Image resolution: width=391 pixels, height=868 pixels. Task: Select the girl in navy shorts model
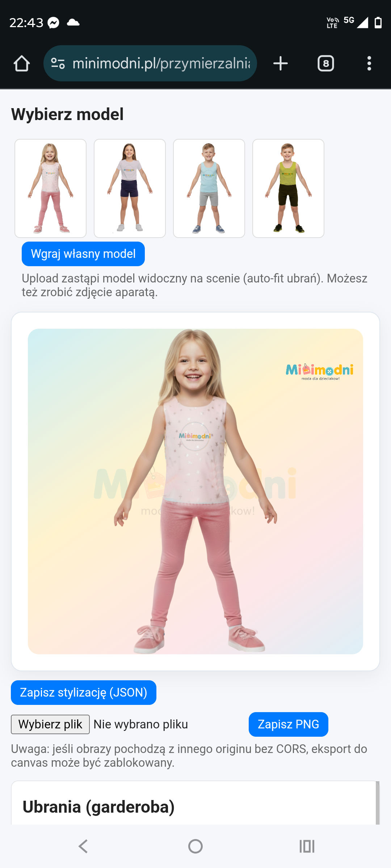(x=130, y=188)
